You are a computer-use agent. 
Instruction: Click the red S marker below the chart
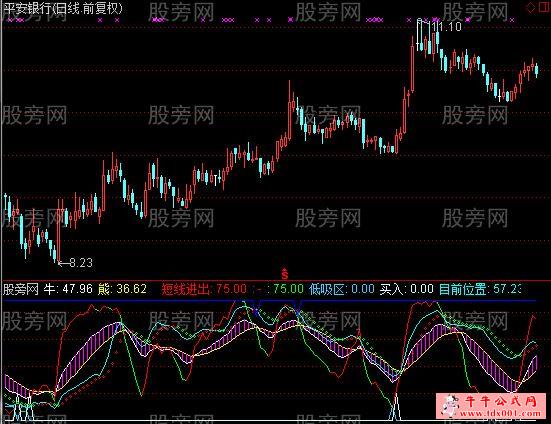point(285,273)
